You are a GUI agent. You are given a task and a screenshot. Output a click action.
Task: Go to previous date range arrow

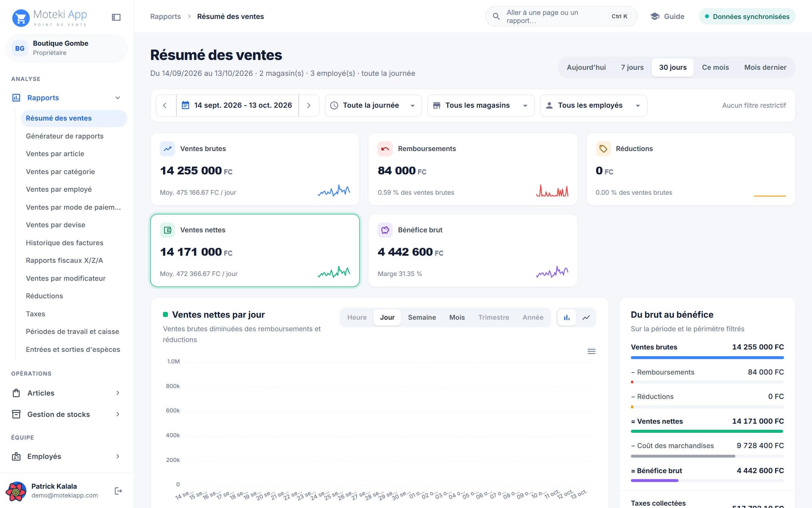(x=165, y=105)
